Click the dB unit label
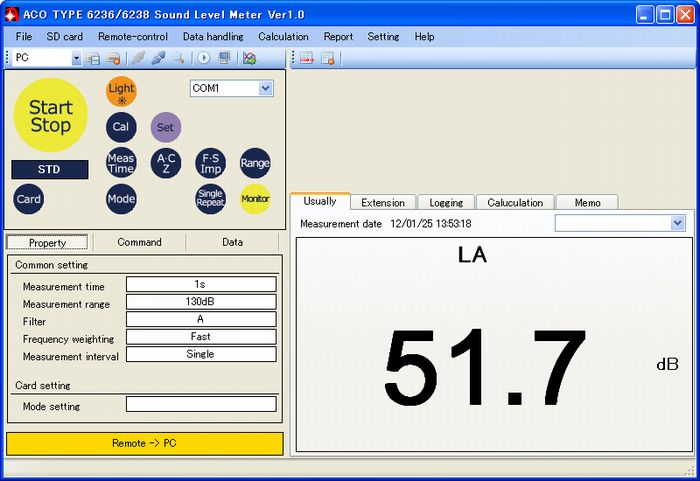 [667, 364]
